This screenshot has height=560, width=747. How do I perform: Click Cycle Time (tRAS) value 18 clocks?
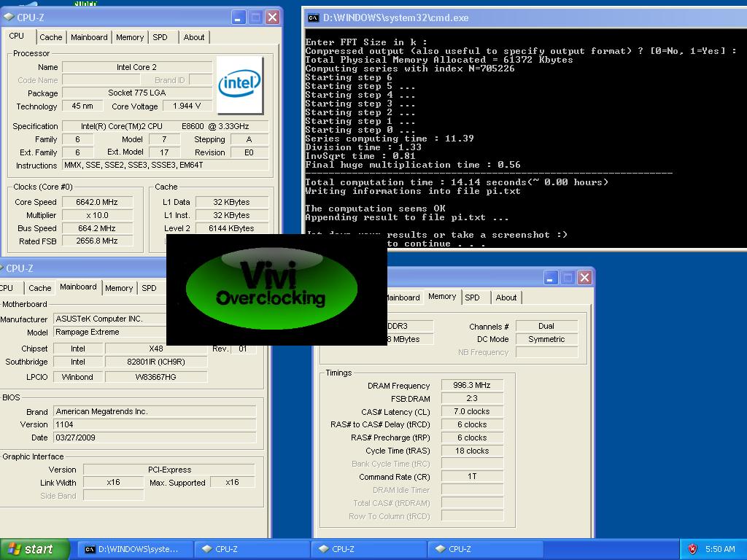[x=472, y=451]
